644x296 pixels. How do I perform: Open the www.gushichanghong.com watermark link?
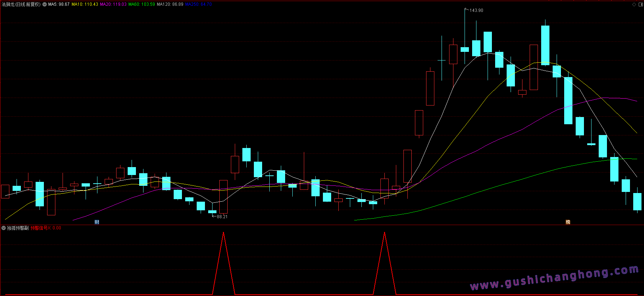click(554, 278)
